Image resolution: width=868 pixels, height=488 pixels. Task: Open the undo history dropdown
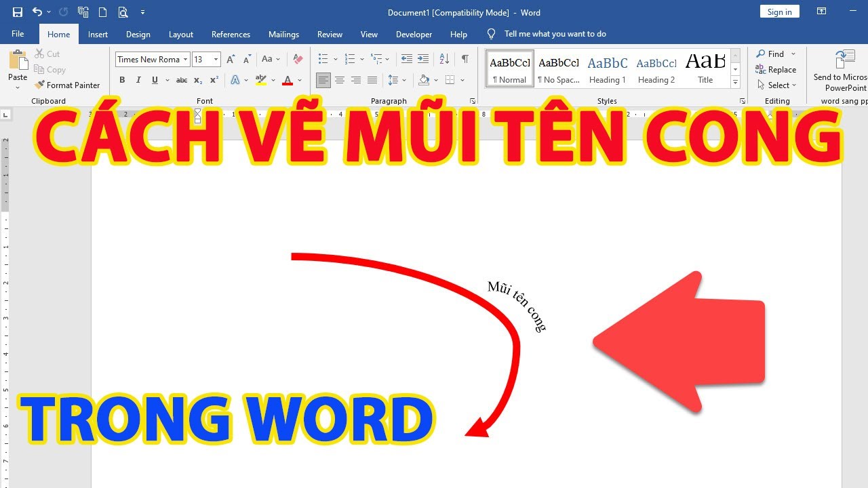coord(49,12)
